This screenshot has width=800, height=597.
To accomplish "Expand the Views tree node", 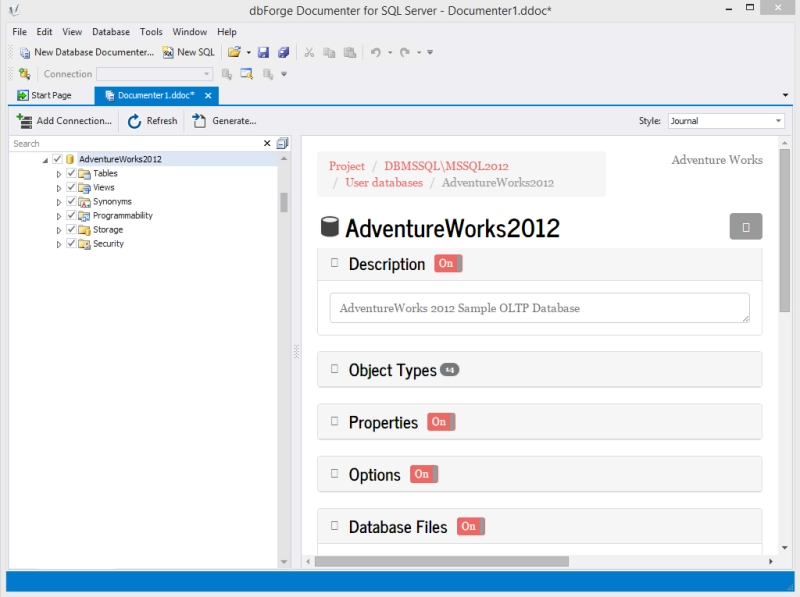I will pyautogui.click(x=59, y=188).
